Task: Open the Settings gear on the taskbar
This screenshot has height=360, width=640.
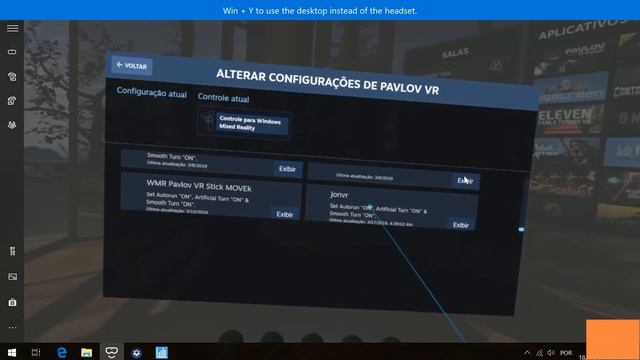Action: 136,353
